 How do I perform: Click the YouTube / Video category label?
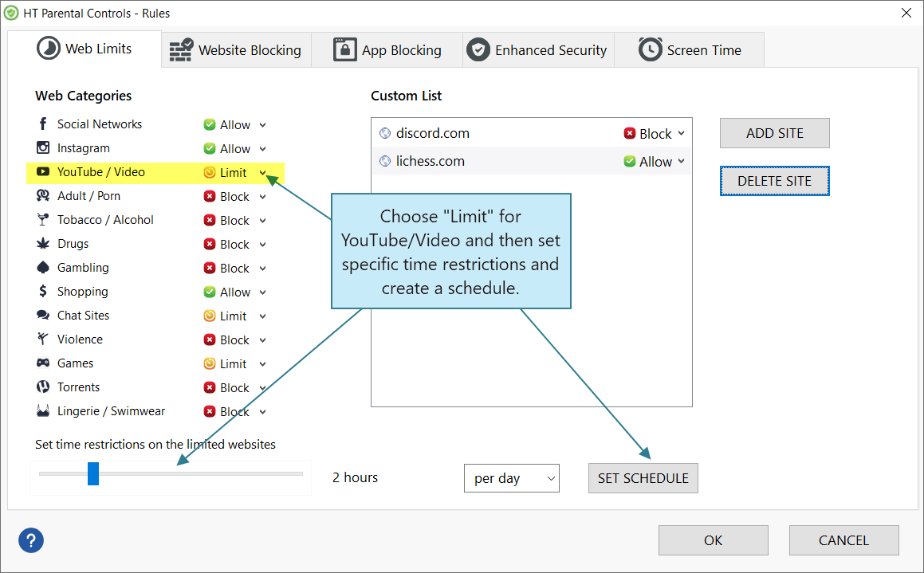coord(100,172)
